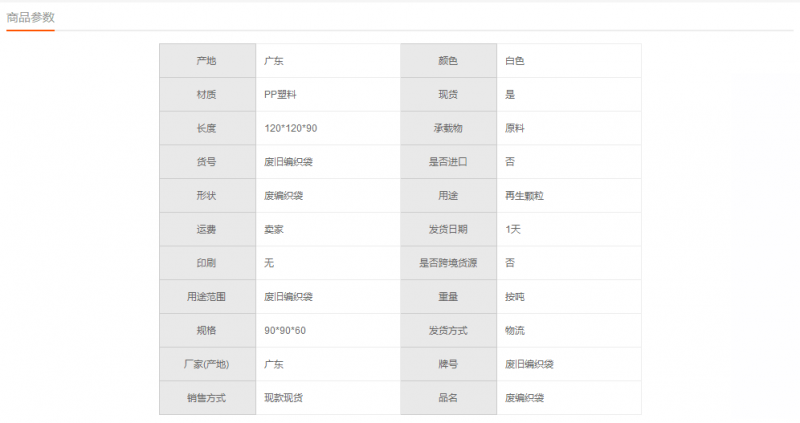Select the 是否进口 label cell

(x=447, y=162)
